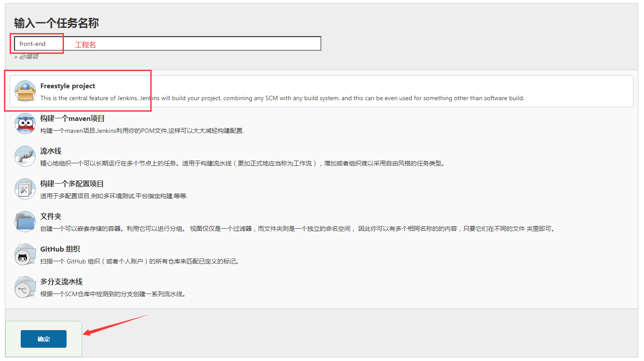Select the 文件夹 job type title

(51, 217)
